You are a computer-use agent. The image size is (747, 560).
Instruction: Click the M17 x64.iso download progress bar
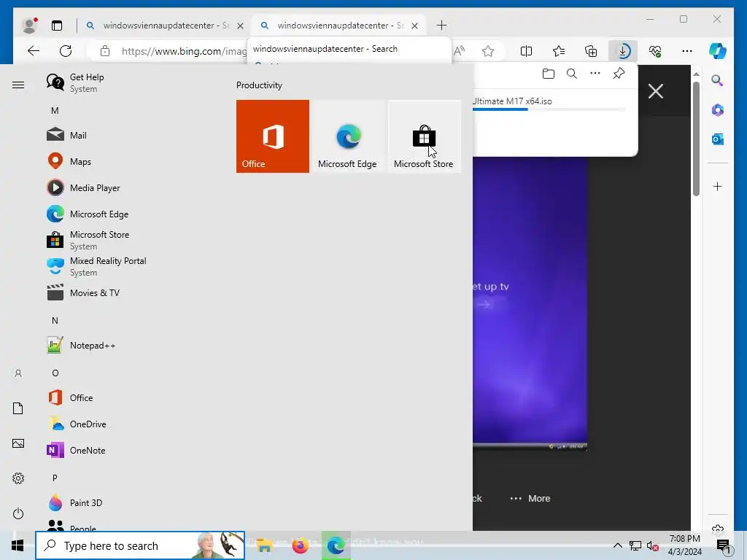coord(549,109)
